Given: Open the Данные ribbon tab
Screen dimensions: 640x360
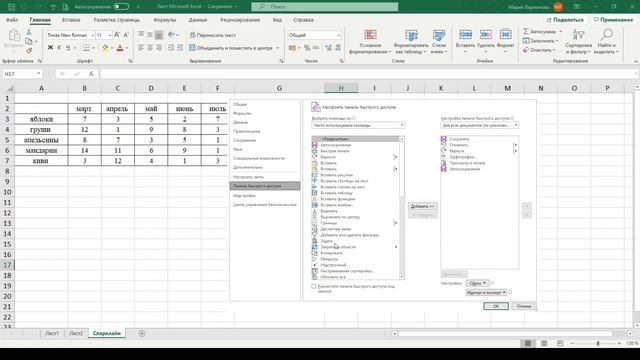Looking at the screenshot, I should click(x=198, y=20).
